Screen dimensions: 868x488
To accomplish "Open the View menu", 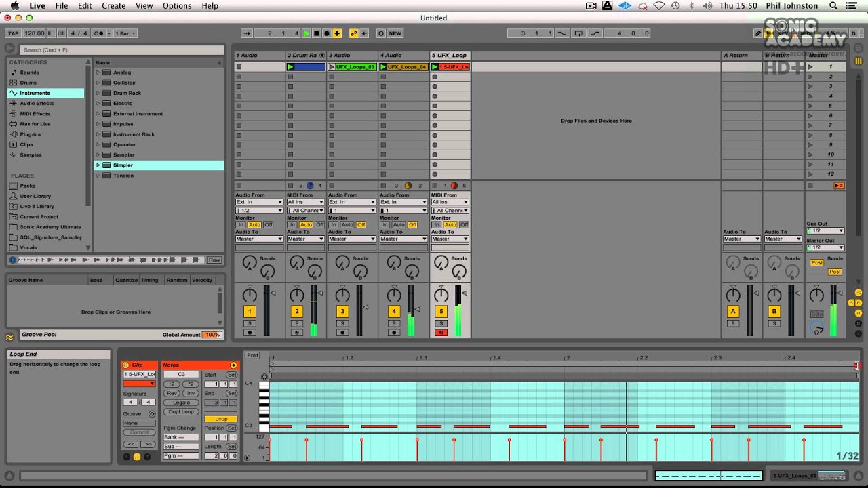I will click(x=144, y=6).
